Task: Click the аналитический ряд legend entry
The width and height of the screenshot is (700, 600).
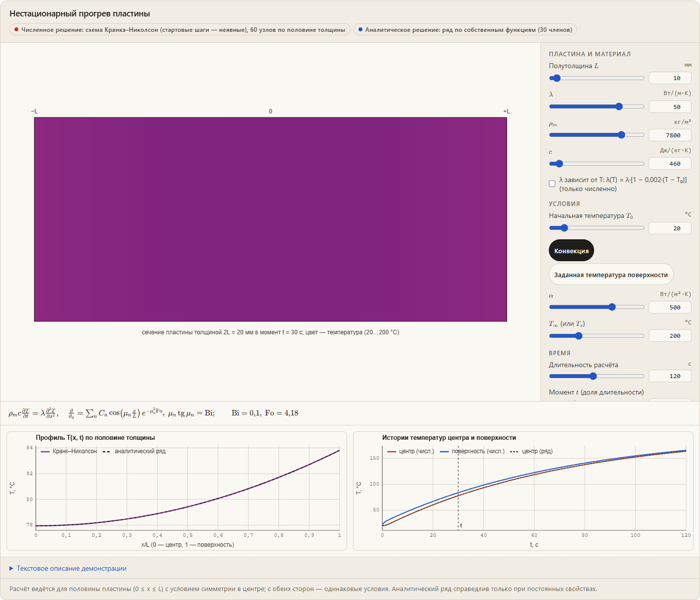Action: point(134,451)
